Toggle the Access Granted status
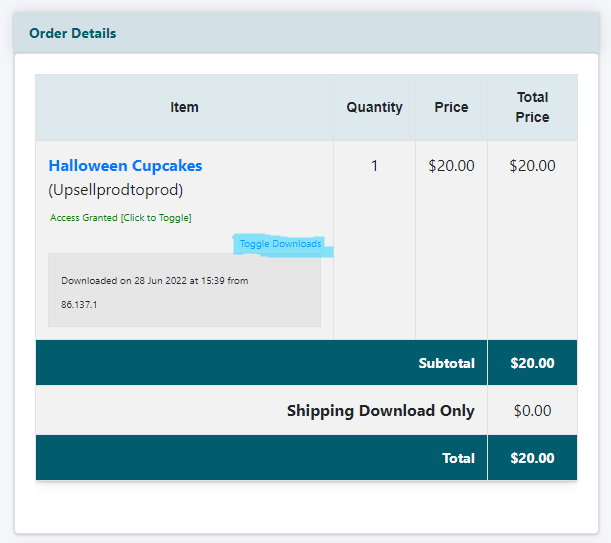The image size is (611, 543). [x=120, y=218]
